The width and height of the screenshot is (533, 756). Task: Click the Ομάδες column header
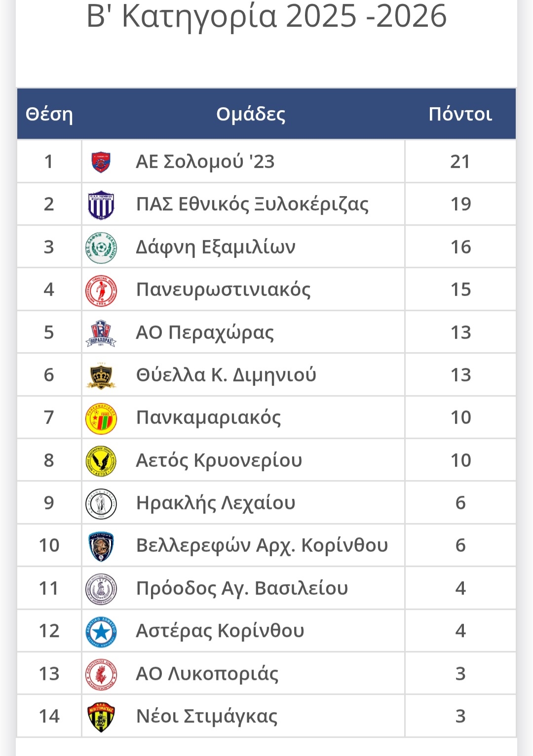pos(251,114)
